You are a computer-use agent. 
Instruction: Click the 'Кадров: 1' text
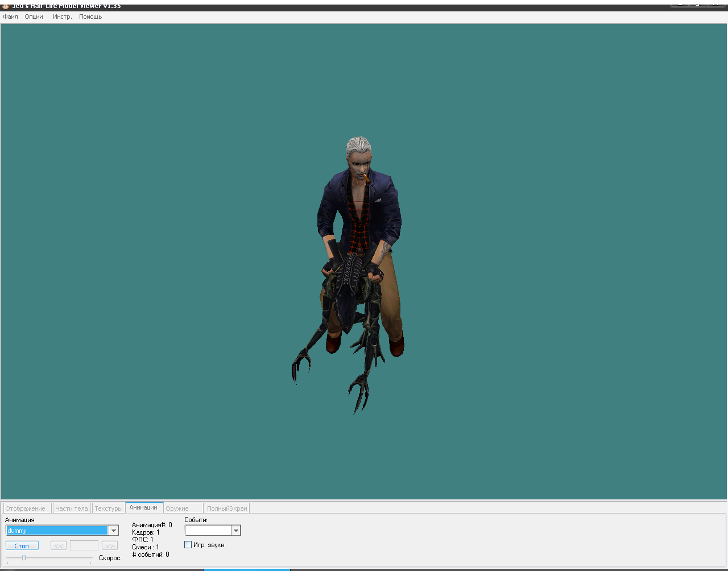(146, 532)
